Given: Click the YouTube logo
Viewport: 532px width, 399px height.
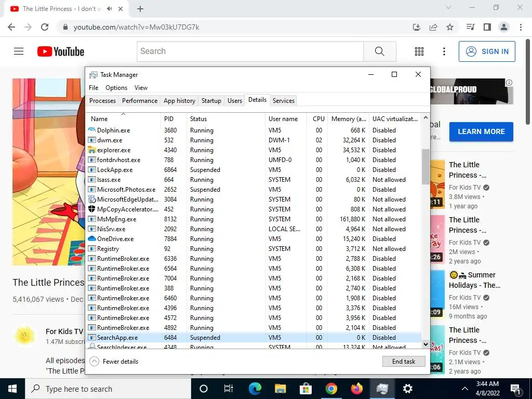Looking at the screenshot, I should (x=61, y=51).
